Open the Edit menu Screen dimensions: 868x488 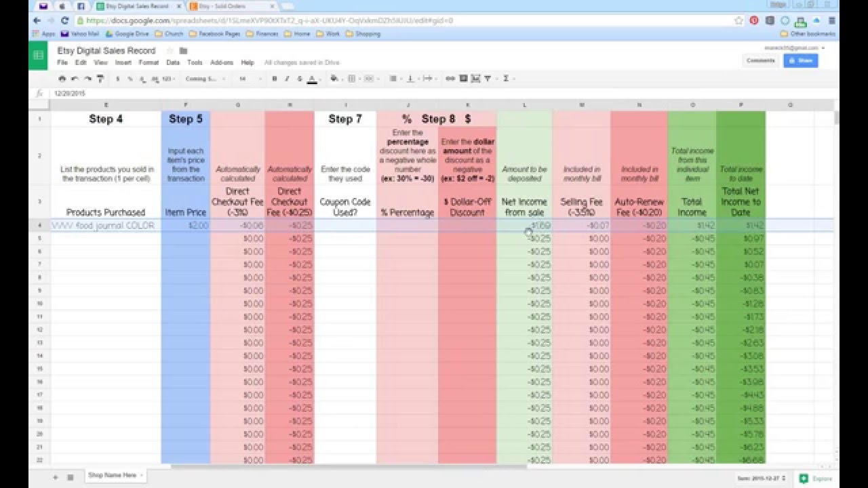tap(81, 62)
